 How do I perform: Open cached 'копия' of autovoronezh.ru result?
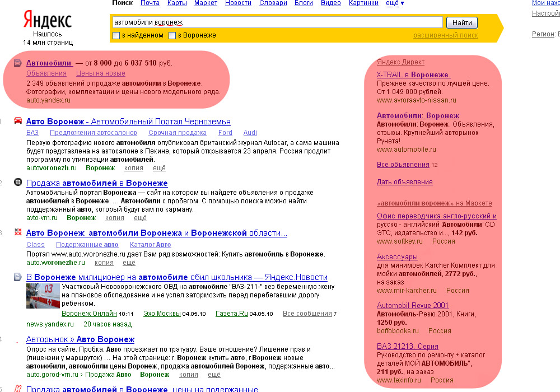coord(134,168)
